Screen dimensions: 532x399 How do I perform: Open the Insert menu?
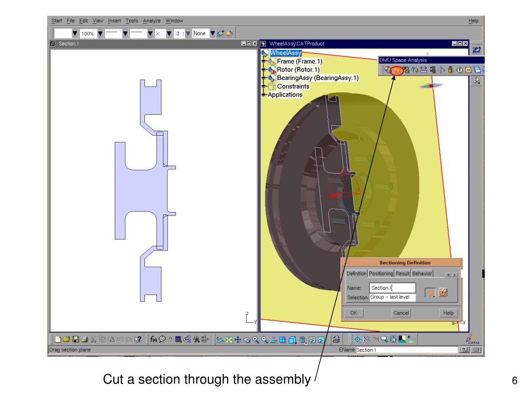click(114, 21)
